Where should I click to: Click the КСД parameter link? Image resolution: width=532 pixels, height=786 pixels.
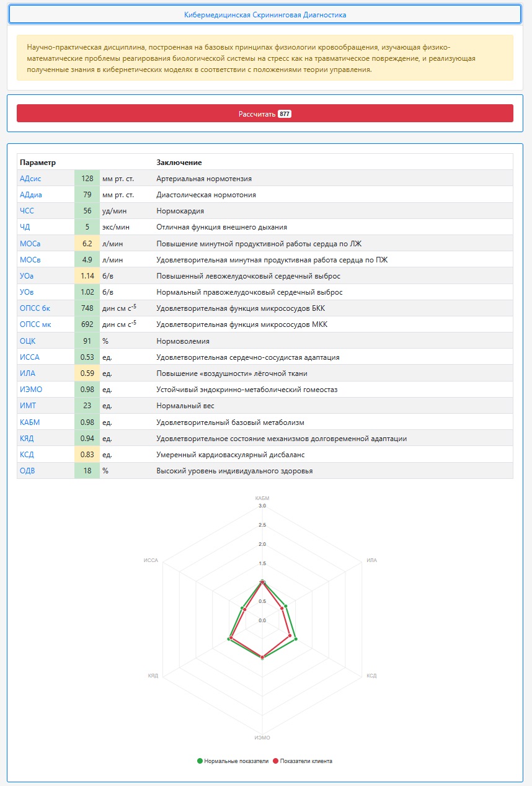click(x=27, y=455)
